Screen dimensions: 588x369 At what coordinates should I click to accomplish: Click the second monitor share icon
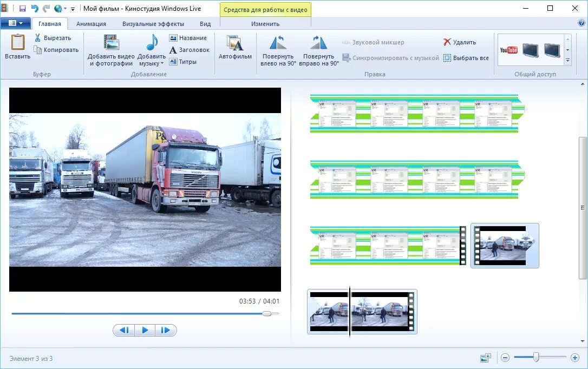pyautogui.click(x=552, y=50)
